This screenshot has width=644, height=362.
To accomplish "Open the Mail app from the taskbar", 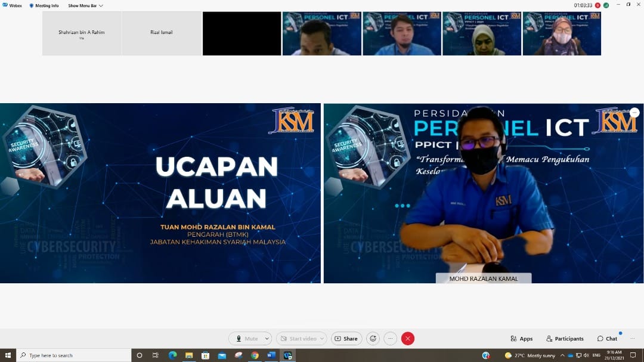I will 222,355.
